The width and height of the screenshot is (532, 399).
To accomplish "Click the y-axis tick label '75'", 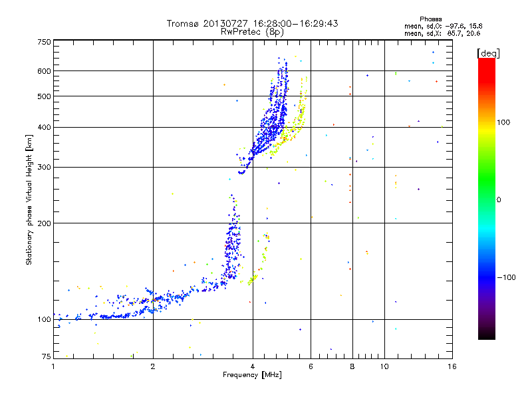I will (x=47, y=356).
